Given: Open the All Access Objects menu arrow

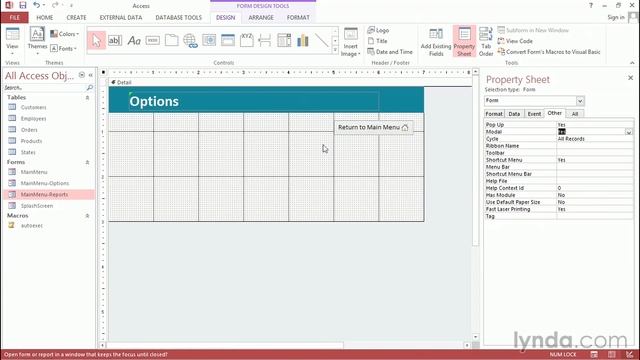Looking at the screenshot, I should pos(82,76).
